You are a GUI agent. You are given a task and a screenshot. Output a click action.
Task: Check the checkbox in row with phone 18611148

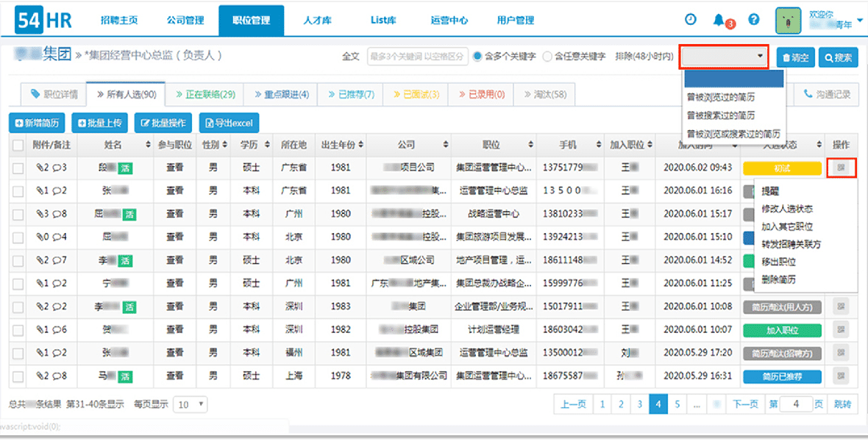[x=18, y=261]
